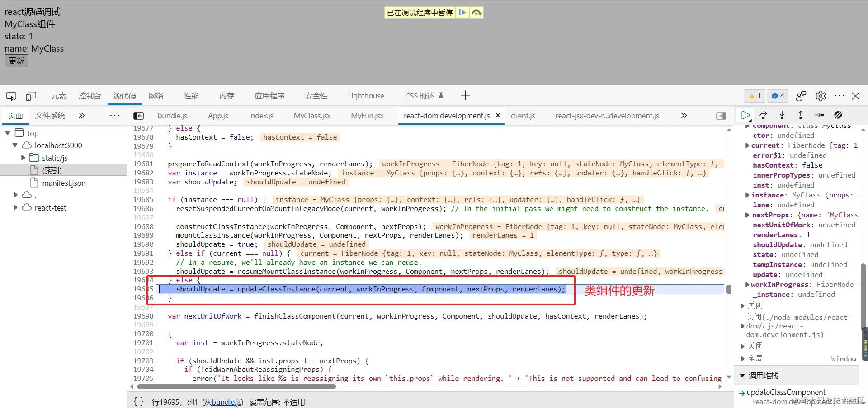The image size is (868, 408).
Task: Click the 更新 button on page
Action: pyautogui.click(x=16, y=61)
